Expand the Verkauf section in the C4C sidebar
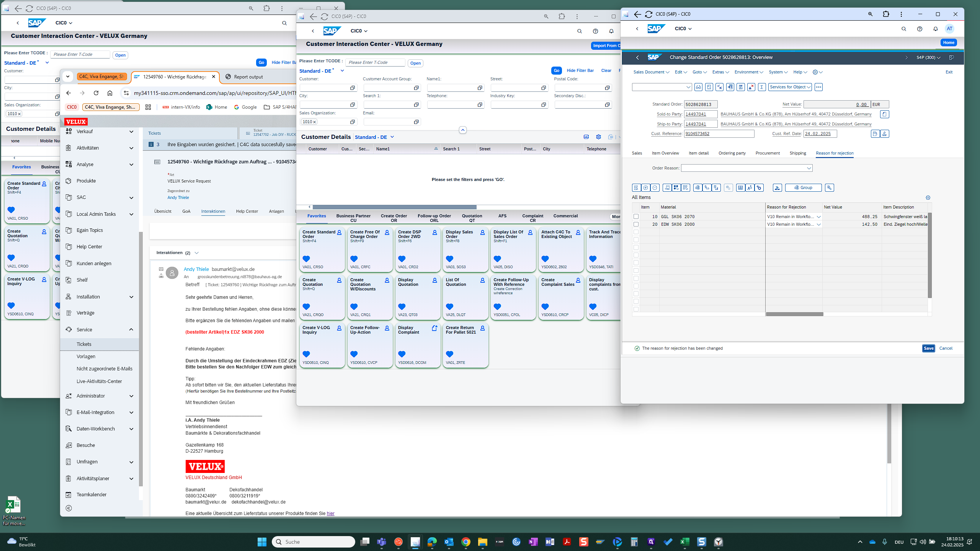 (131, 132)
